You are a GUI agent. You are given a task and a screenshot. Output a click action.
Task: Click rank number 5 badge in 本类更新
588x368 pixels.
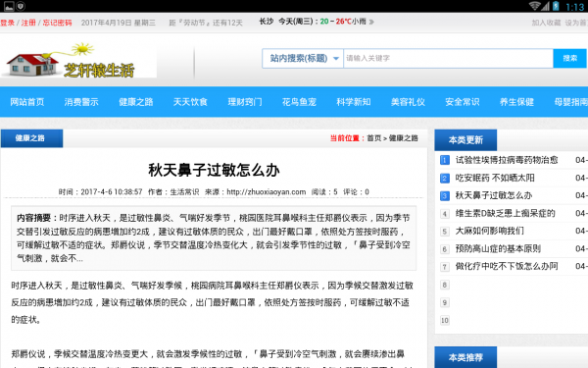[444, 232]
